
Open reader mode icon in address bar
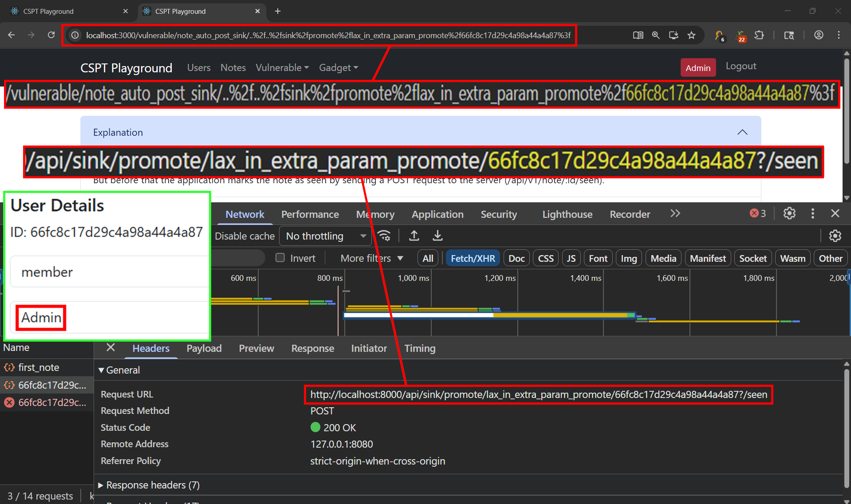638,35
